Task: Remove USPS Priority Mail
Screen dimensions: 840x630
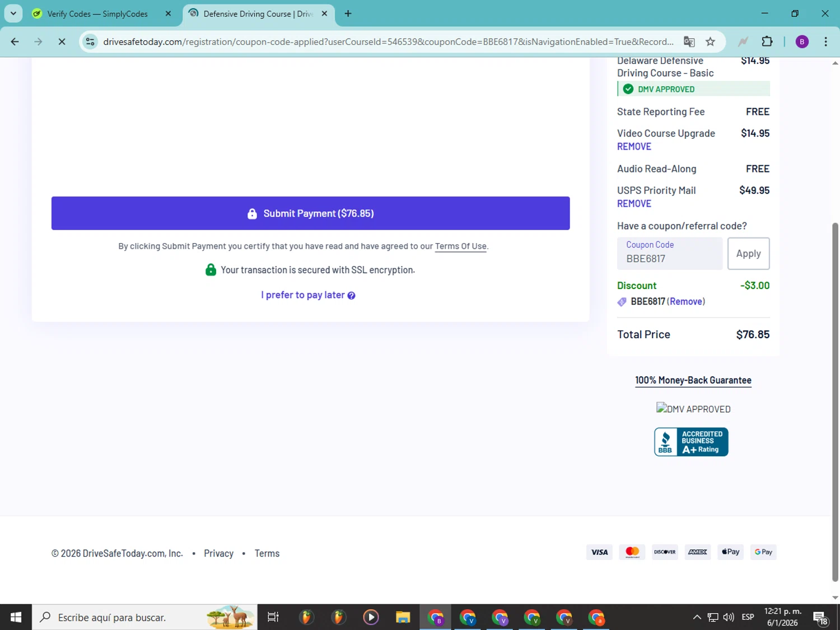Action: 634,204
